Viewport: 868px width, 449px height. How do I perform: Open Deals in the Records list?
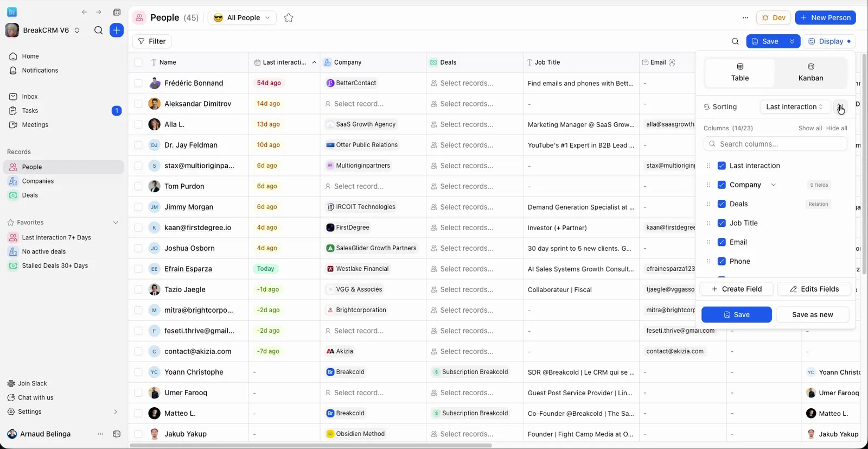coord(30,195)
